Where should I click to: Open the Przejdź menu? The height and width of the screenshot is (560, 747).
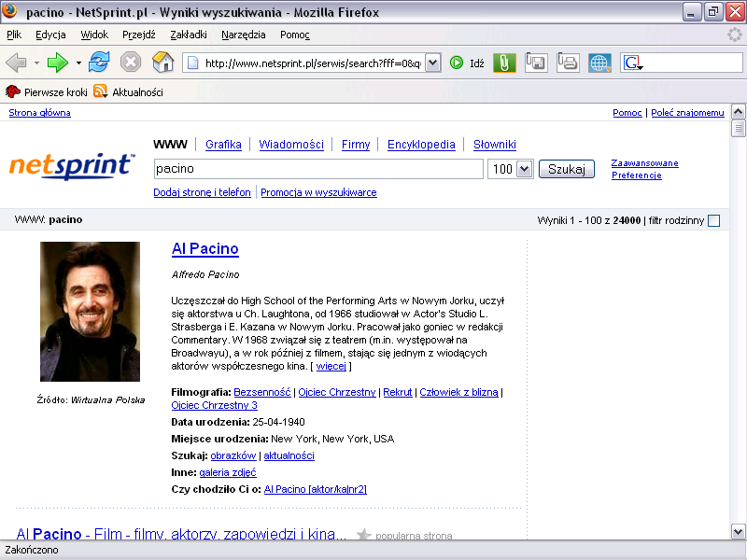[x=138, y=35]
